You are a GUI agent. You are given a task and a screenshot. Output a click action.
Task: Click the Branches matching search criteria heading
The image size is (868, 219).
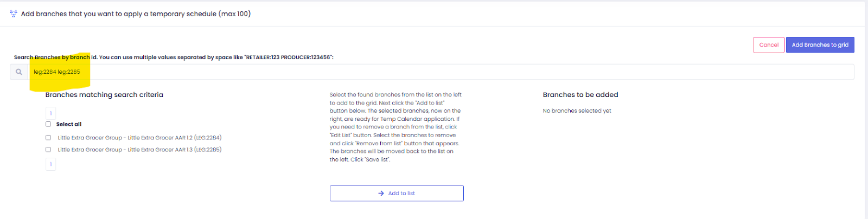pyautogui.click(x=104, y=95)
